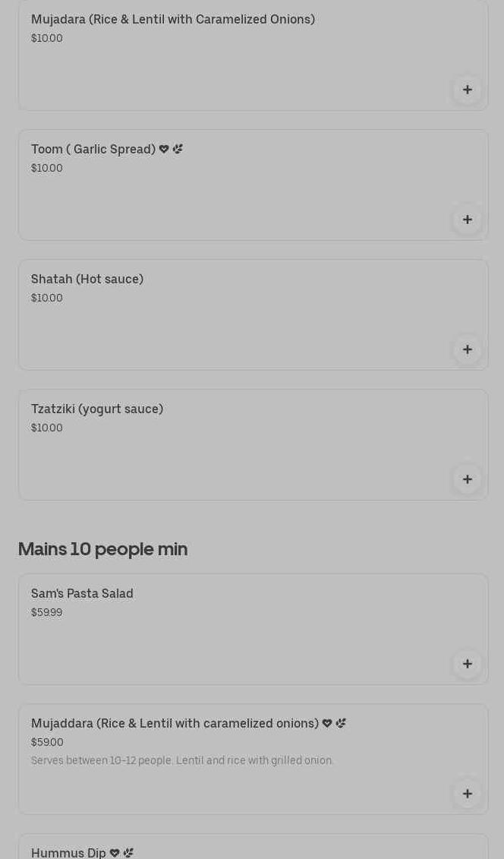Viewport: 504px width, 859px height.
Task: Add Mujadara rice and lentil to cart
Action: pyautogui.click(x=467, y=90)
